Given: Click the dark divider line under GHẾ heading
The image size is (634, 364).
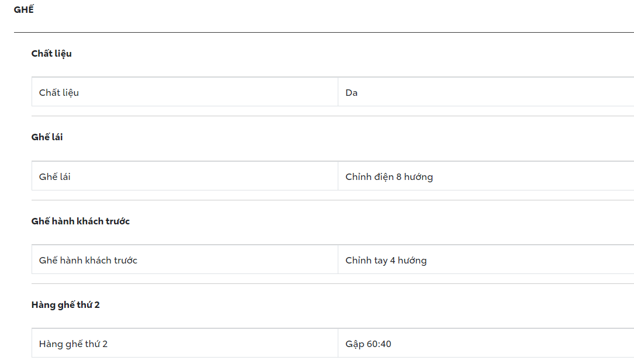Looking at the screenshot, I should click(324, 32).
